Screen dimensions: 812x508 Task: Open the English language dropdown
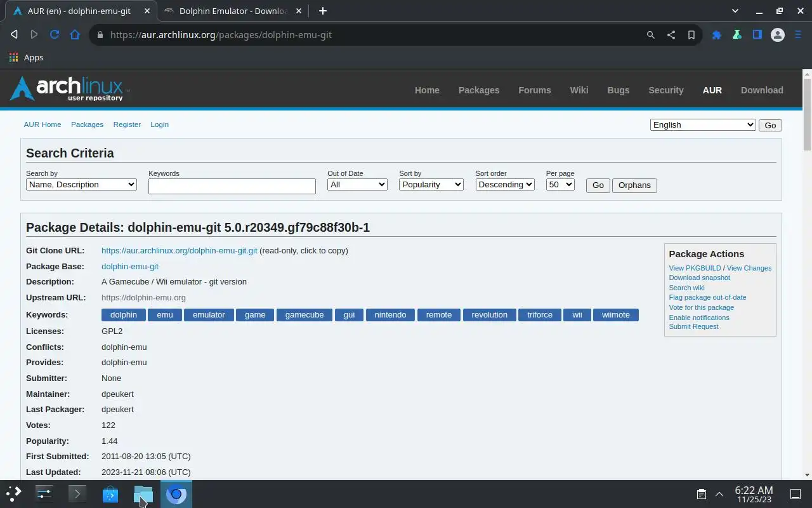click(x=703, y=124)
